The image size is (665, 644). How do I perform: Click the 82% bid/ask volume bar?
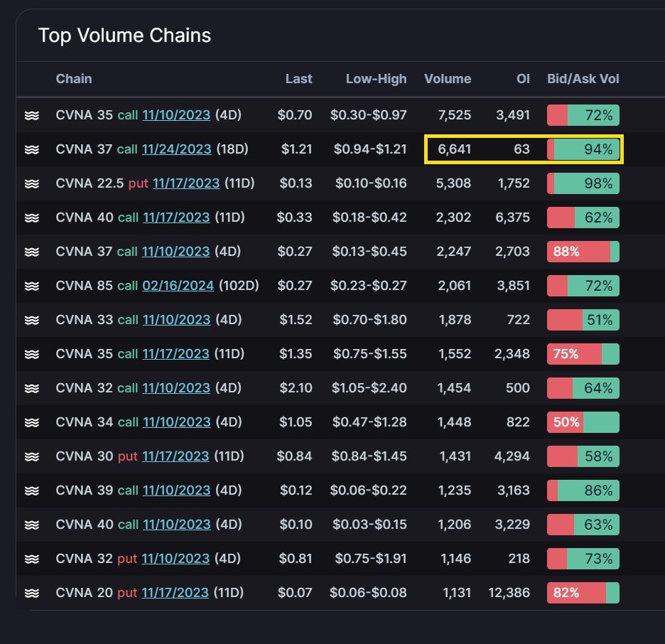583,593
